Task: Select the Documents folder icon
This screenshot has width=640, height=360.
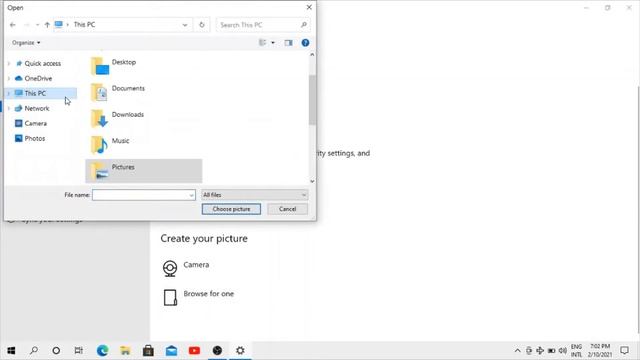Action: tap(100, 92)
